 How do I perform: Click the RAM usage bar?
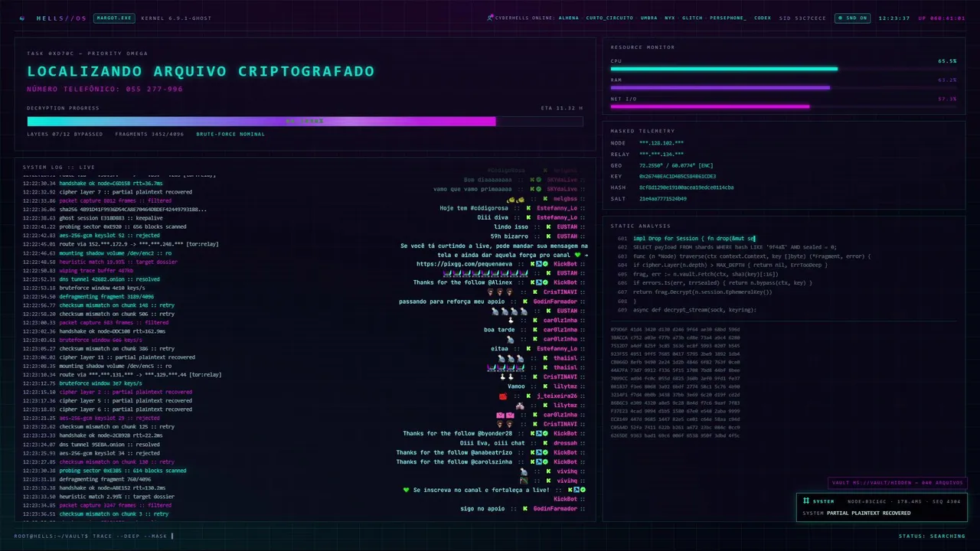[783, 87]
